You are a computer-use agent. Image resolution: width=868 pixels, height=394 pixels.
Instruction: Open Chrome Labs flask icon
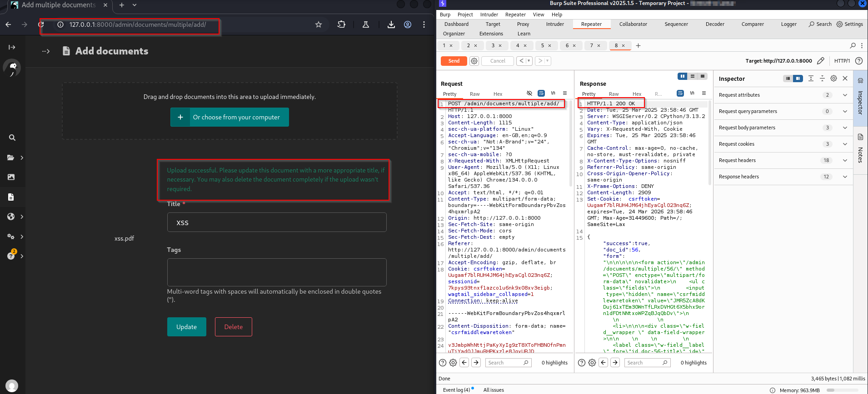tap(366, 25)
